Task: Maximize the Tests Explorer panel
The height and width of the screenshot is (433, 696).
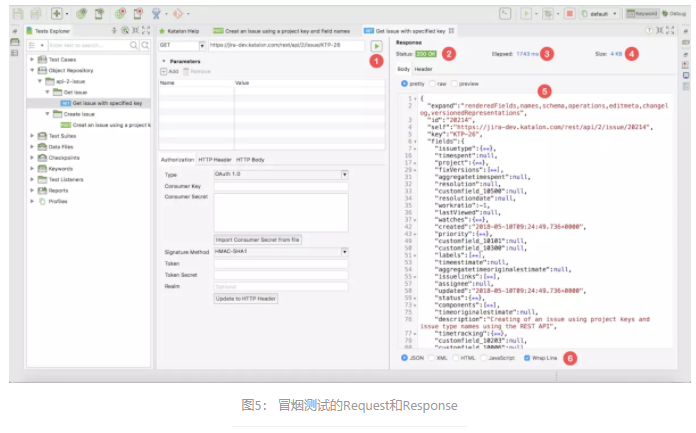Action: 146,30
